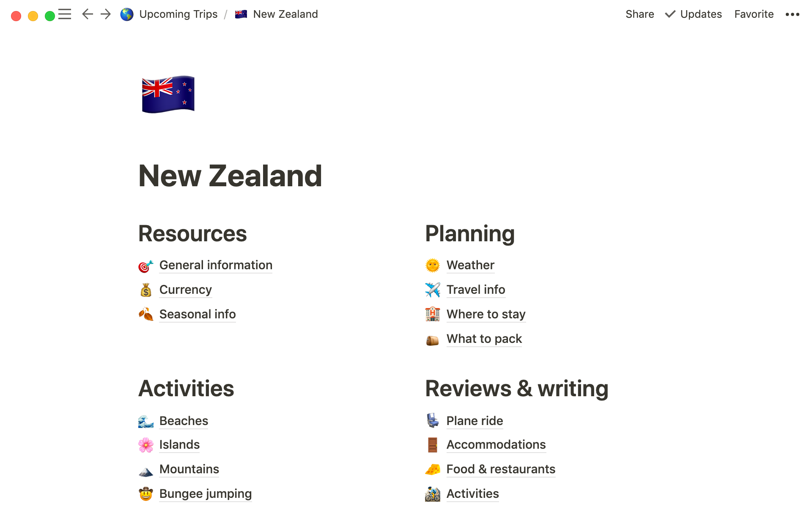The image size is (812, 508).
Task: Click the money bag icon beside Currency
Action: tap(145, 290)
